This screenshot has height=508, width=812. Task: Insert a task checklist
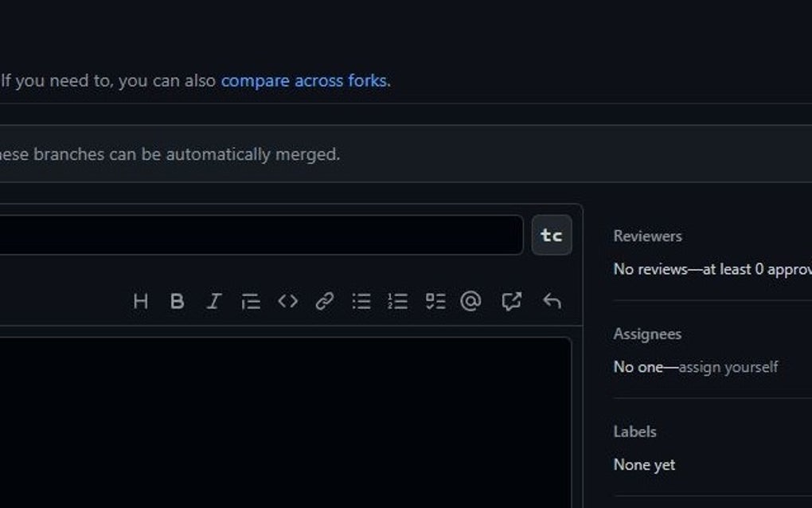435,301
